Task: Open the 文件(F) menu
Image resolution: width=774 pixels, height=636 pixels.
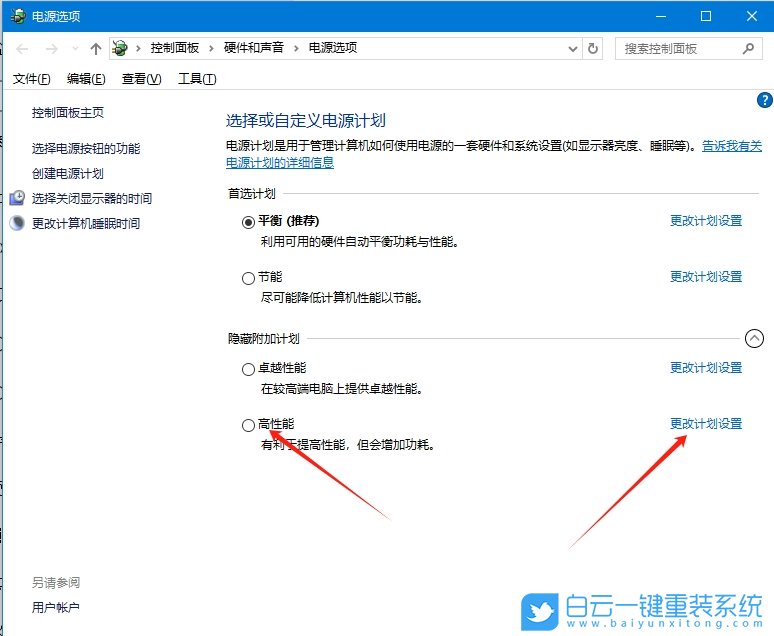Action: click(x=32, y=79)
